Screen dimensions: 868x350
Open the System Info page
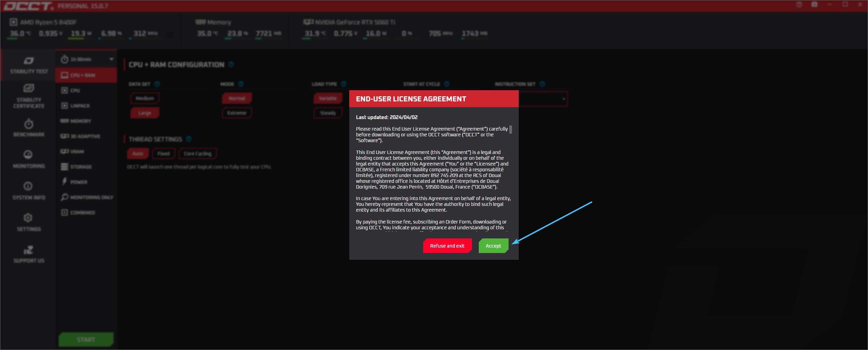29,190
